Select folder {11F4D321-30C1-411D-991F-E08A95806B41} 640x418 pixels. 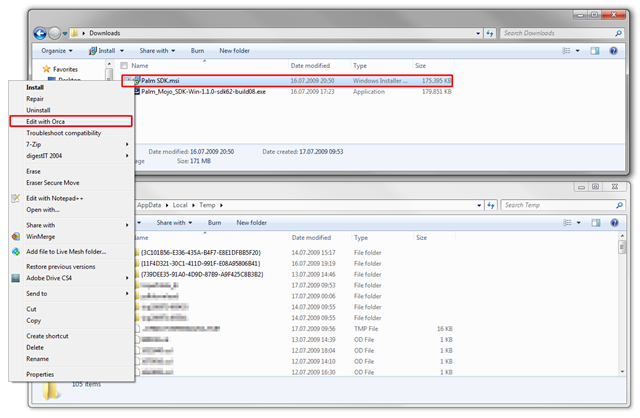(198, 264)
